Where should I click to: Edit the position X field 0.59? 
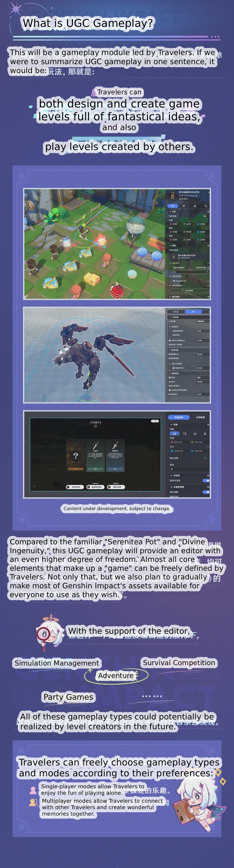coord(175,224)
